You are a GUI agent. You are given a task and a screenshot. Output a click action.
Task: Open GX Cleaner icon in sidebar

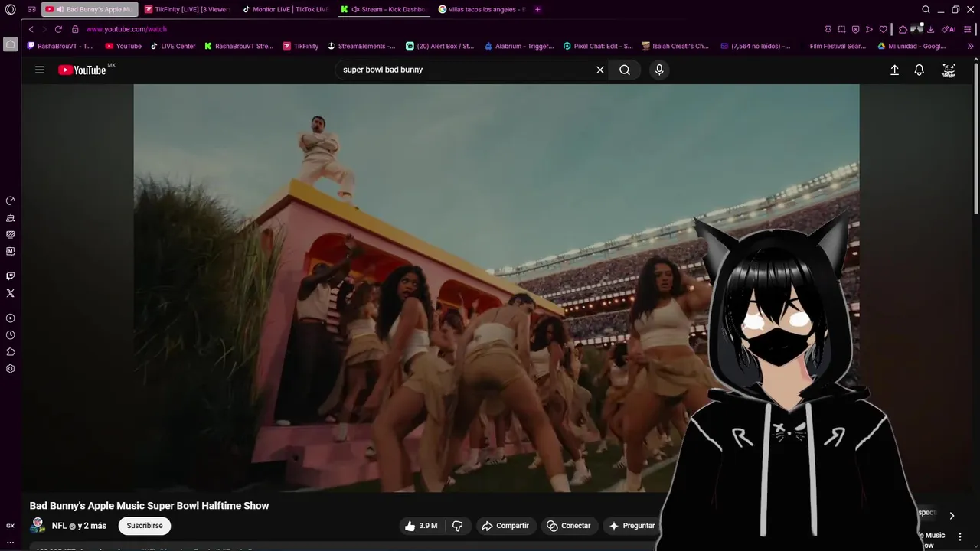[10, 218]
